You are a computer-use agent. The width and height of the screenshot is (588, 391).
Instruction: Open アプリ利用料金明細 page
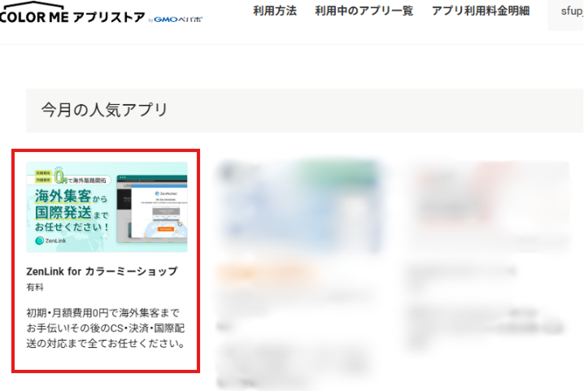481,11
